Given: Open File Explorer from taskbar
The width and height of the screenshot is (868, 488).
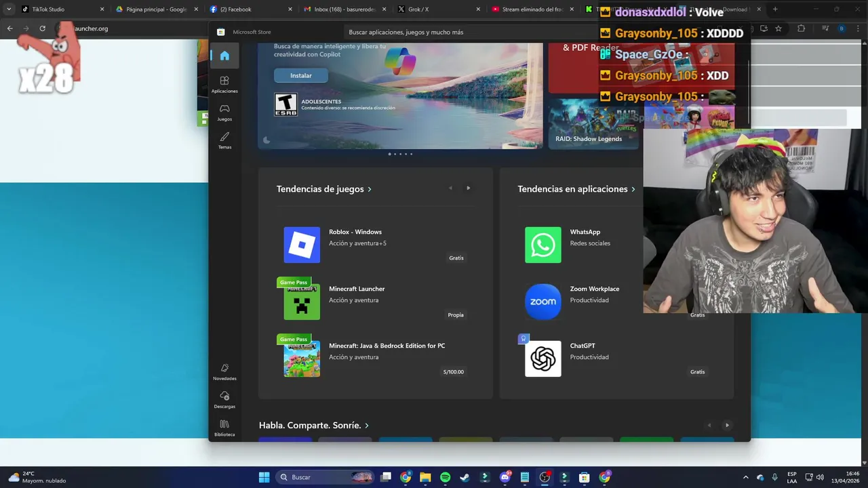Looking at the screenshot, I should coord(425,477).
